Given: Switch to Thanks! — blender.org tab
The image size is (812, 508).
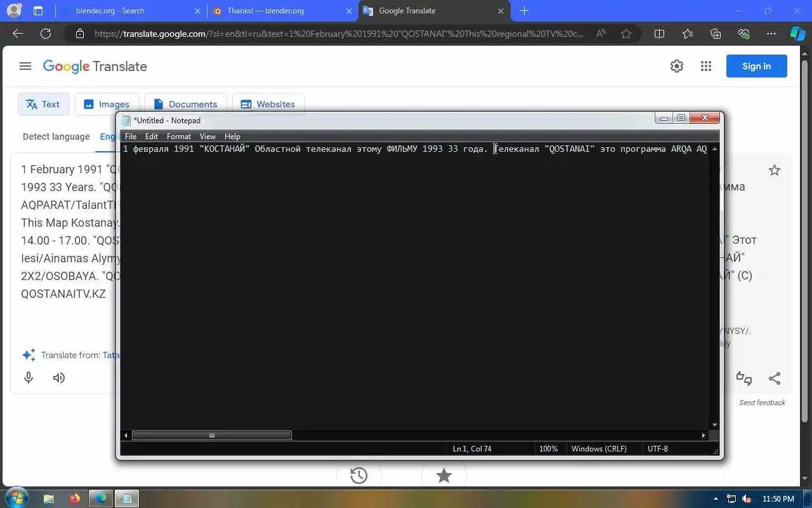Looking at the screenshot, I should pos(282,11).
